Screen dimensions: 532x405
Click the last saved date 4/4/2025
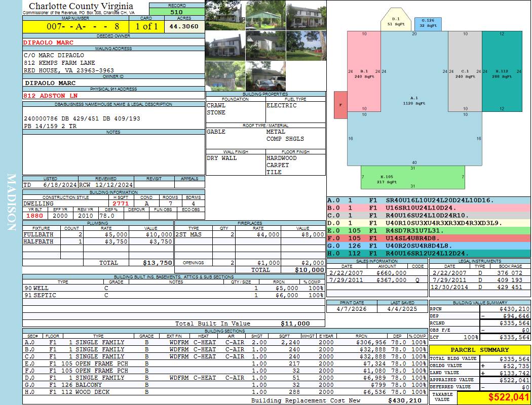(x=402, y=309)
